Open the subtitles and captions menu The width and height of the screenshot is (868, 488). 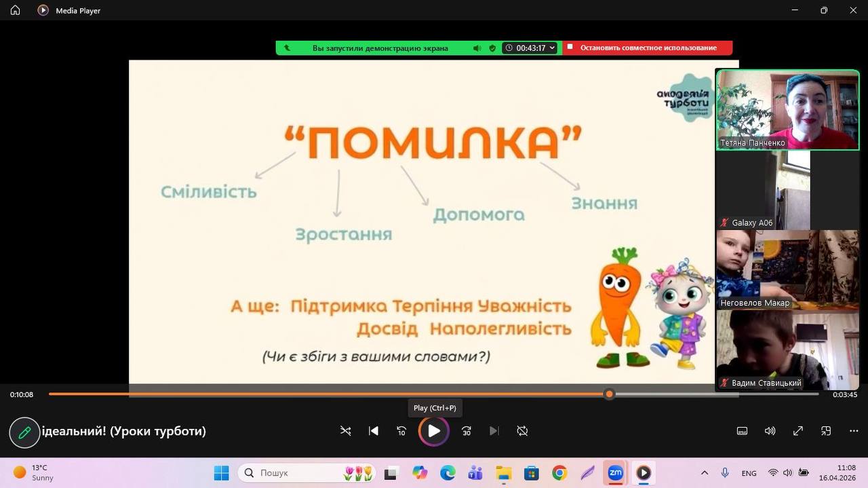(742, 431)
